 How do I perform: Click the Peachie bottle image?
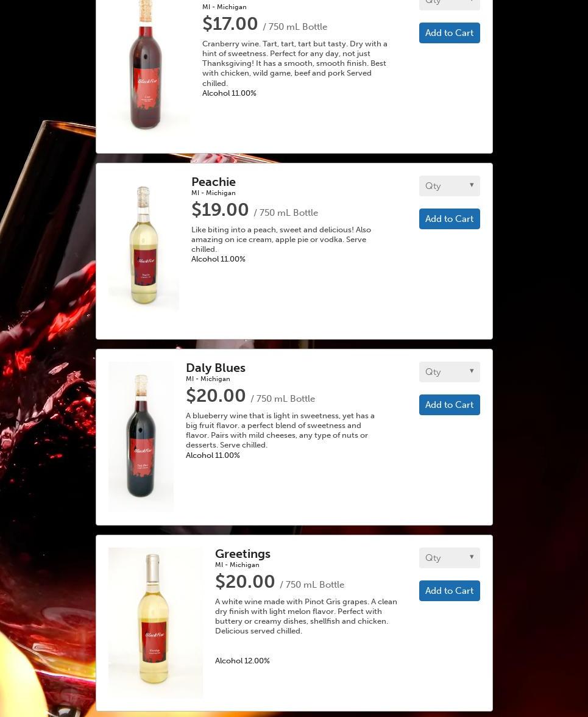click(143, 244)
